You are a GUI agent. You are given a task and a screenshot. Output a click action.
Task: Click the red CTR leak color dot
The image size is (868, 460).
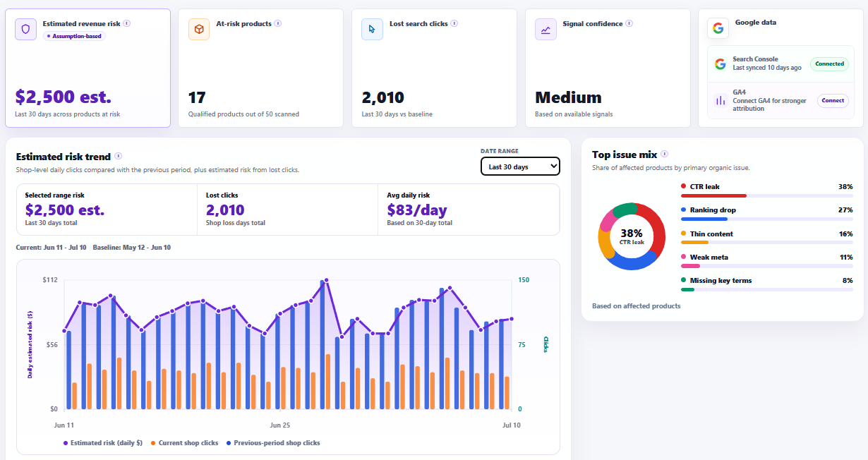coord(683,186)
